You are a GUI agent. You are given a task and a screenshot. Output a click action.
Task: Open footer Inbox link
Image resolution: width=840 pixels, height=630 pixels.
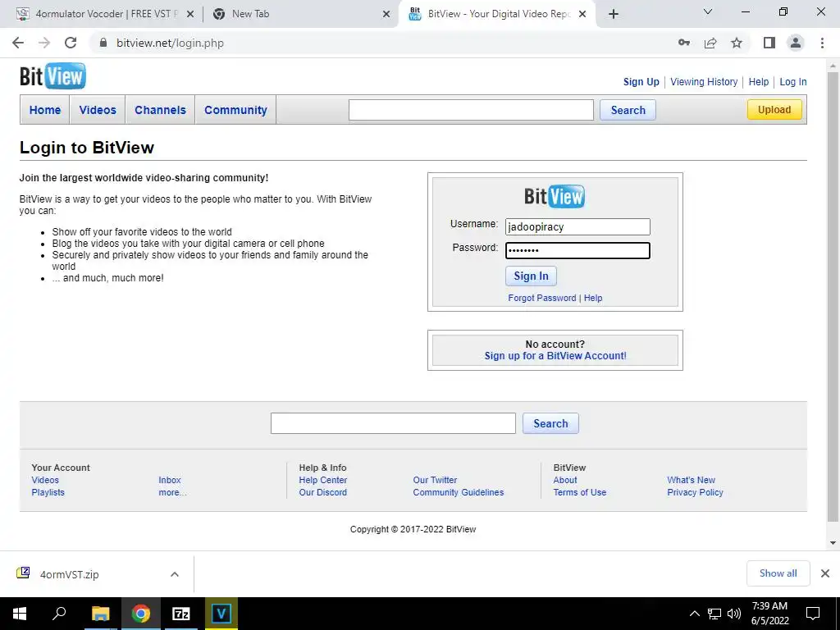tap(170, 480)
